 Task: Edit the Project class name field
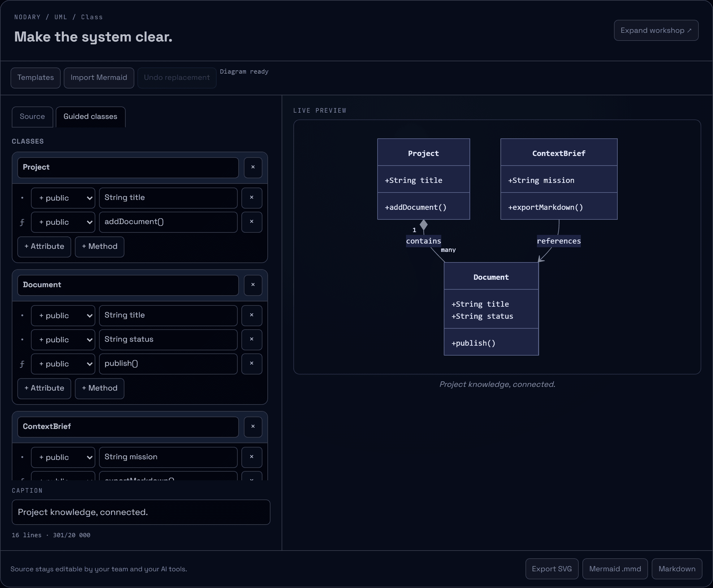[128, 167]
